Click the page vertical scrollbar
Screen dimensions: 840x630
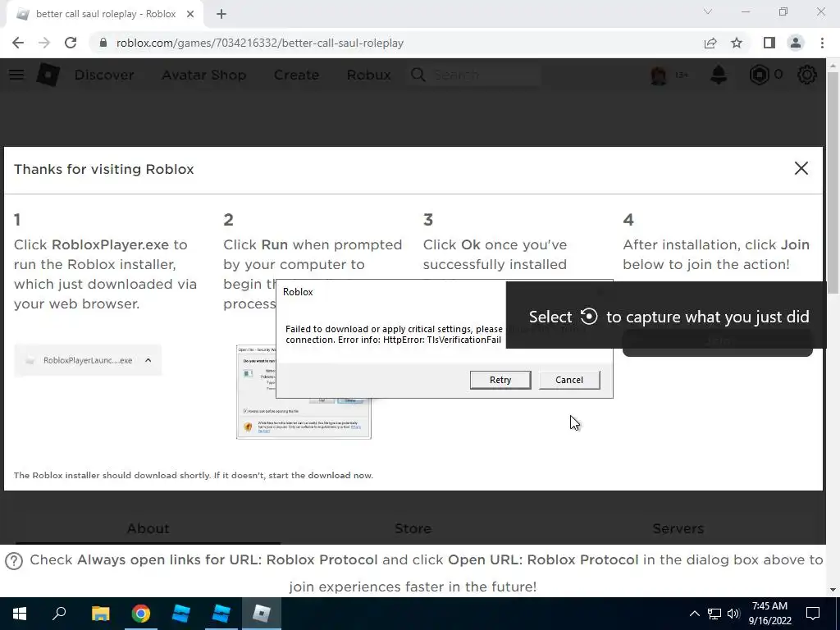tap(832, 182)
